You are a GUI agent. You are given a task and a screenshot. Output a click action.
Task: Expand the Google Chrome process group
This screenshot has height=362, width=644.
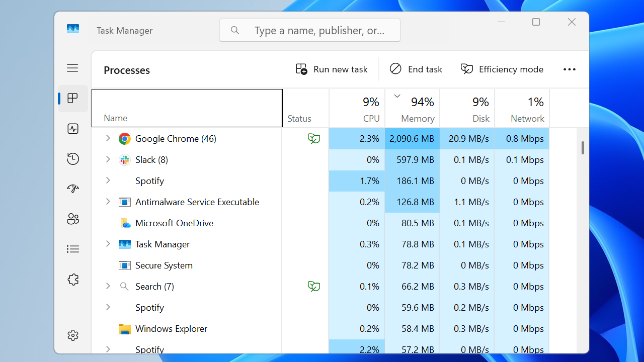pyautogui.click(x=108, y=138)
